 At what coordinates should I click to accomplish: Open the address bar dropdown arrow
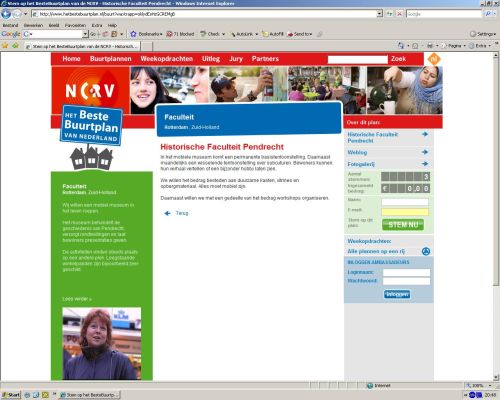point(379,14)
